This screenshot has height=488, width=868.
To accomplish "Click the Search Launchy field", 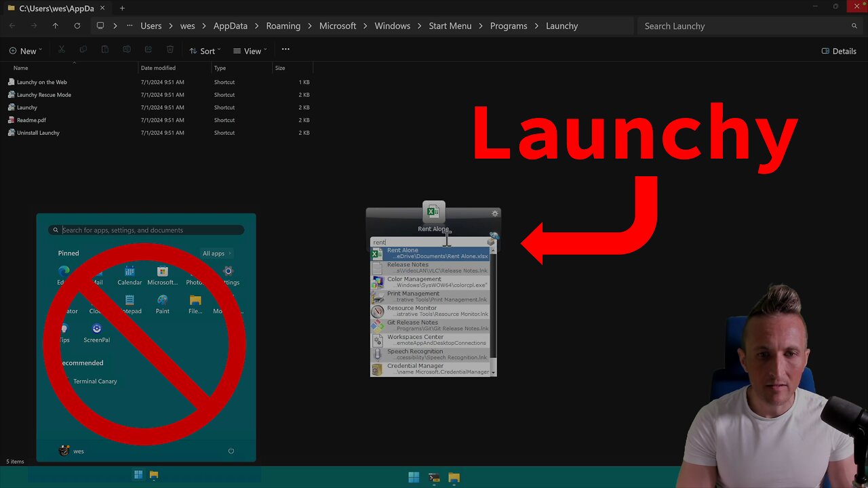I will 749,26.
